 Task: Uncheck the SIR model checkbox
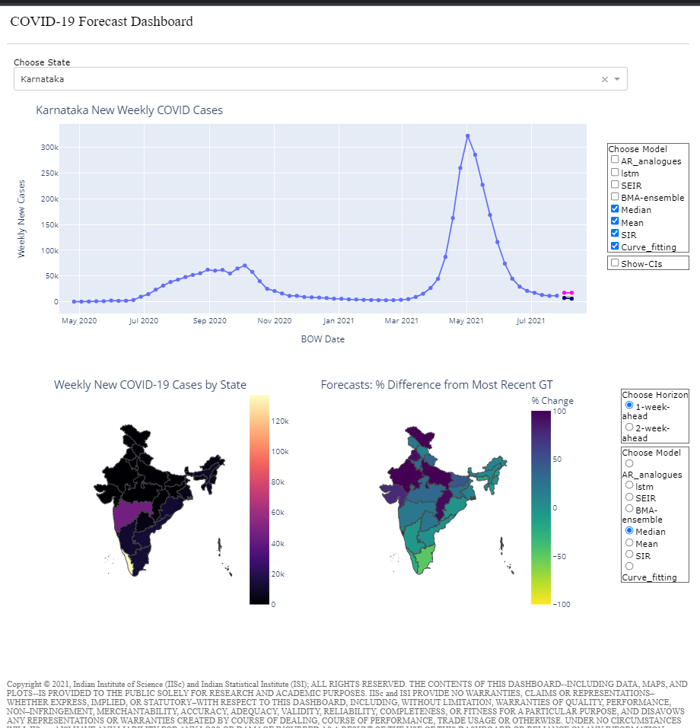click(x=615, y=234)
